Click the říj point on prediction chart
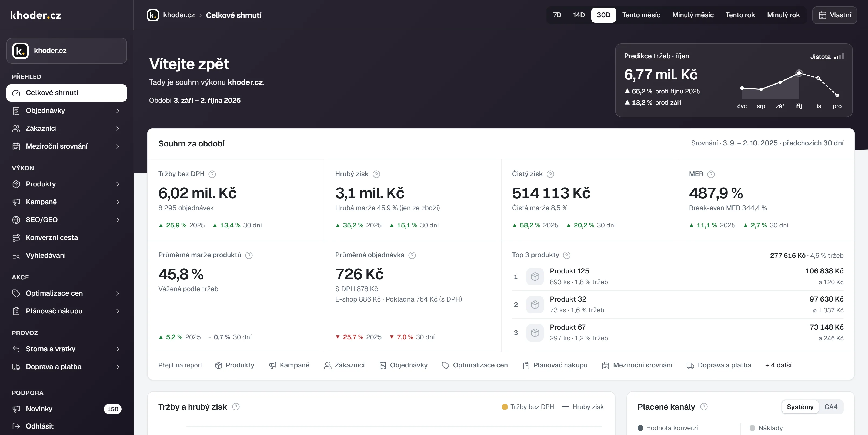This screenshot has width=868, height=435. [x=799, y=73]
